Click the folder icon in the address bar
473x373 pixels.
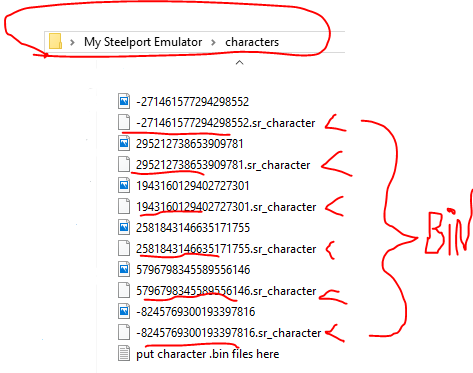tap(55, 41)
